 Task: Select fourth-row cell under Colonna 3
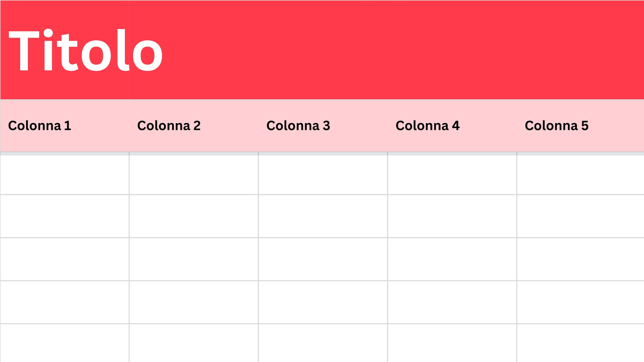323,302
